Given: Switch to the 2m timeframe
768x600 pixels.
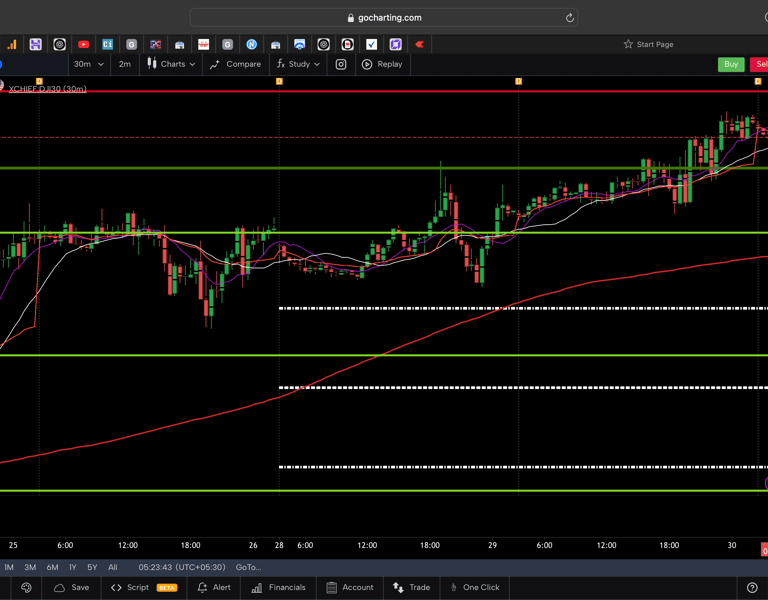Looking at the screenshot, I should (x=124, y=64).
